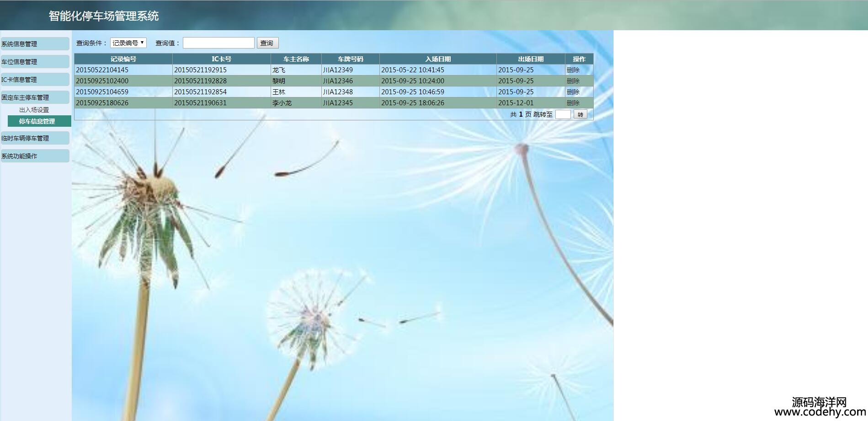Collapse the 固定车主停车管理 menu
This screenshot has height=421, width=868.
pos(35,97)
